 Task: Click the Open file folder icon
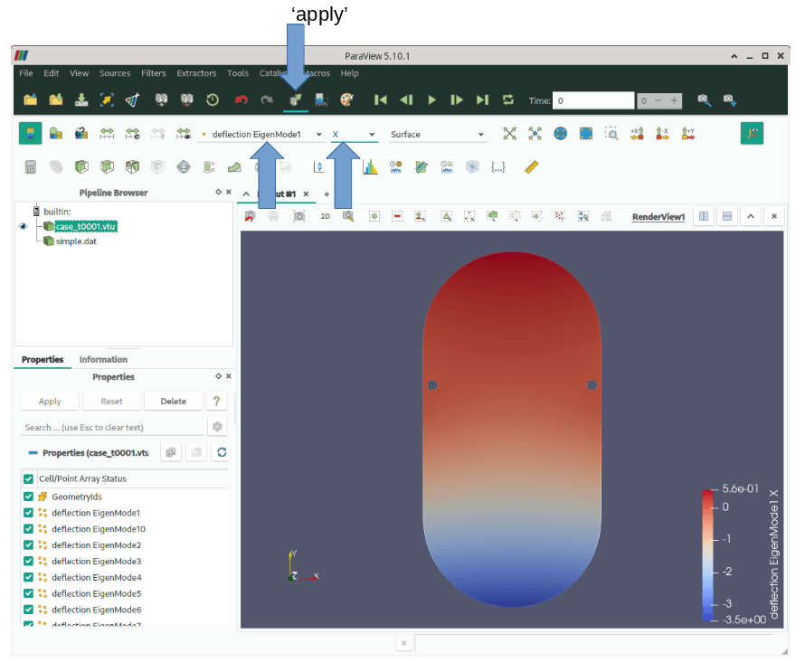click(x=30, y=99)
